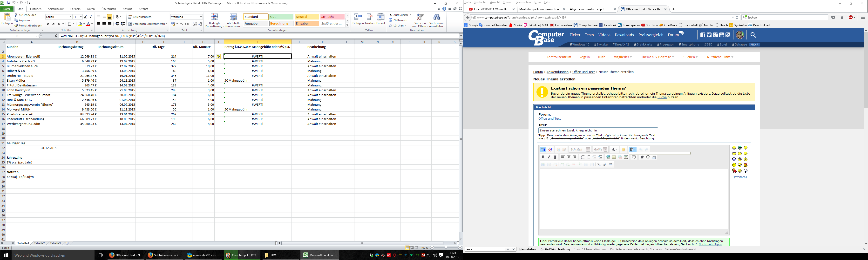Click insert image icon in forum editor

pos(626,157)
